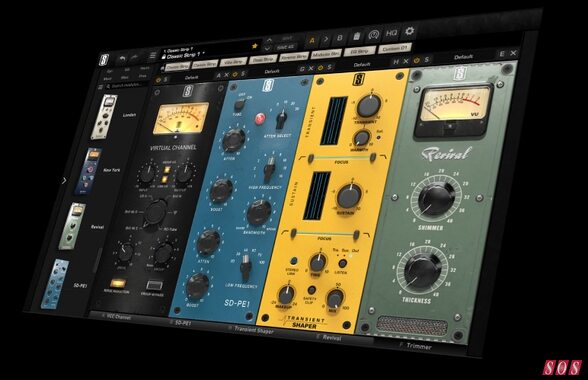
Task: Click the slot letter E header
Action: pos(502,54)
